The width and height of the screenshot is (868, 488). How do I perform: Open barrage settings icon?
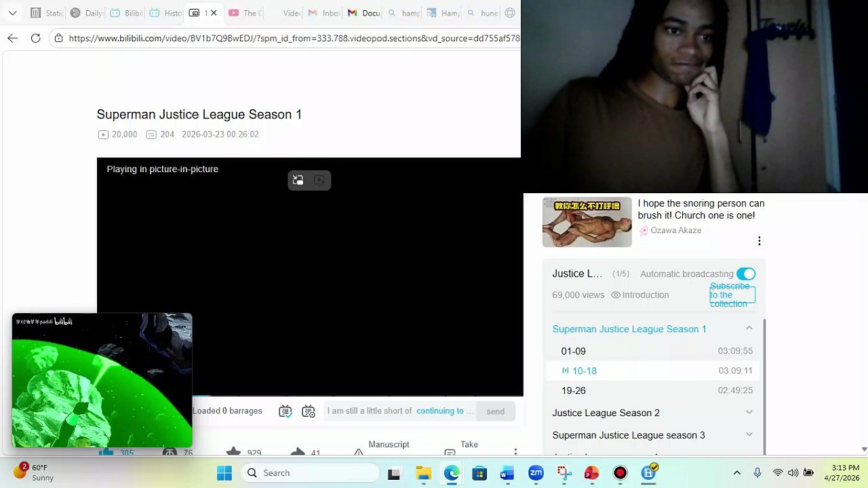[309, 411]
